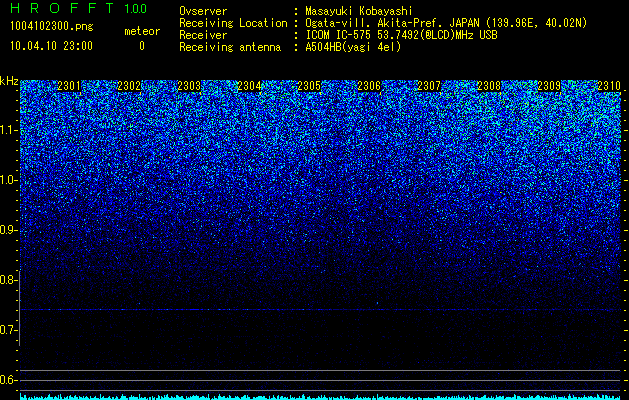Click the timestamp 10.04.10 23:00
The width and height of the screenshot is (629, 400).
[x=51, y=46]
